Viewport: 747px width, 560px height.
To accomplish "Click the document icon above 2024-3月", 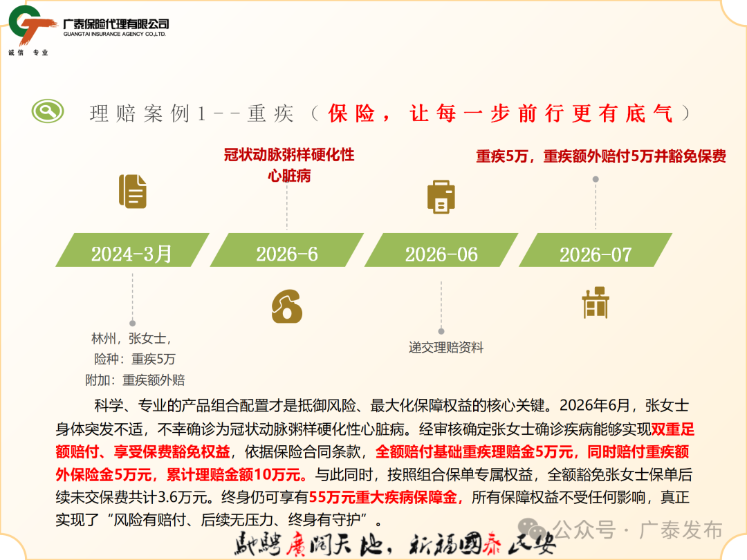I will pyautogui.click(x=132, y=191).
